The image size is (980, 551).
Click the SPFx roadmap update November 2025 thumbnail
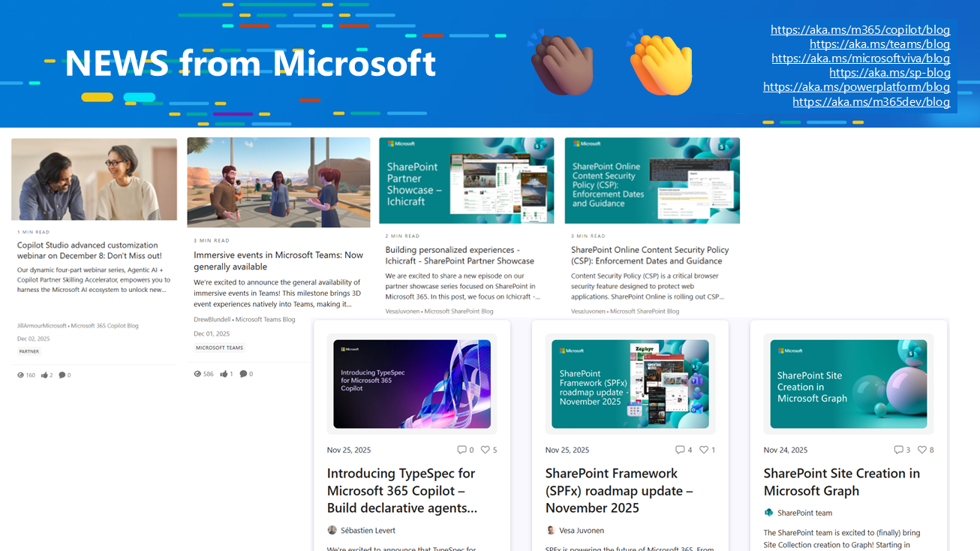pyautogui.click(x=630, y=384)
